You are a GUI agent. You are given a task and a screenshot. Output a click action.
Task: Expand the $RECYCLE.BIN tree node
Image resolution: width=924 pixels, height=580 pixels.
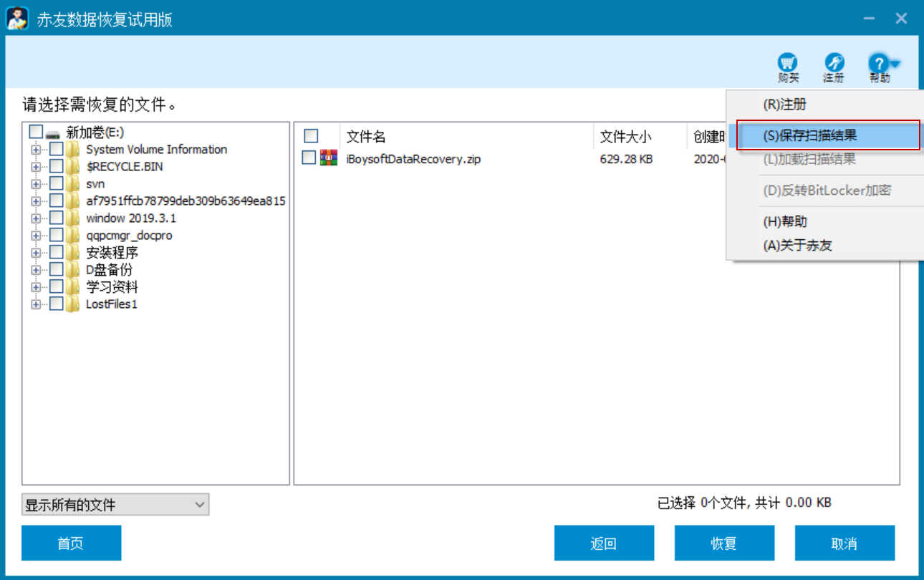point(36,167)
